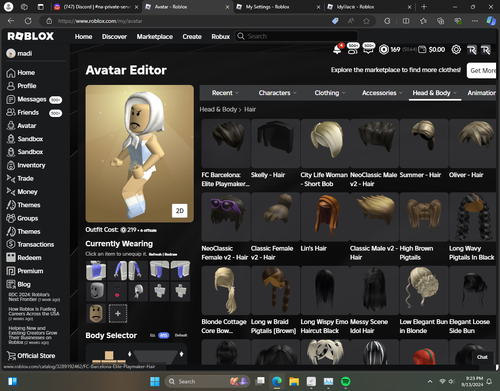Screen dimensions: 500x391
Task: Open Spotify from the taskbar
Action: (346, 381)
